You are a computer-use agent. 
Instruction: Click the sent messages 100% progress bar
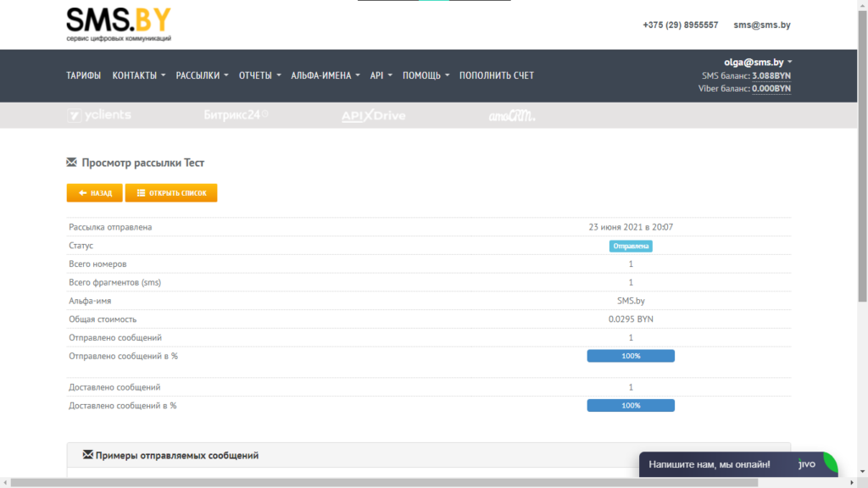pyautogui.click(x=631, y=356)
